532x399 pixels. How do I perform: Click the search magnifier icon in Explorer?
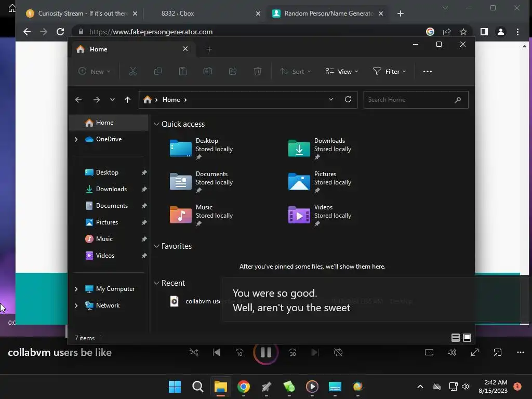pos(458,100)
